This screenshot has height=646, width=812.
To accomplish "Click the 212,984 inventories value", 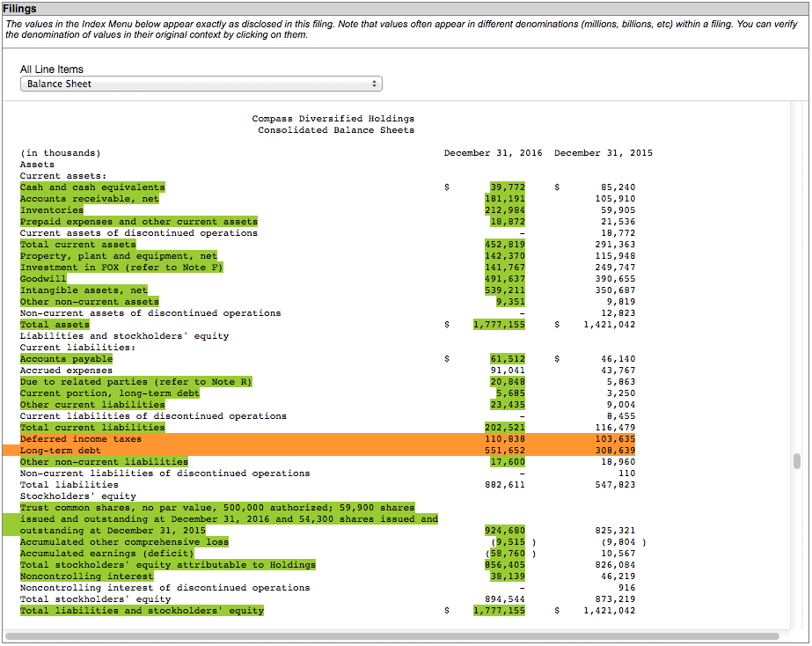I will coord(505,210).
